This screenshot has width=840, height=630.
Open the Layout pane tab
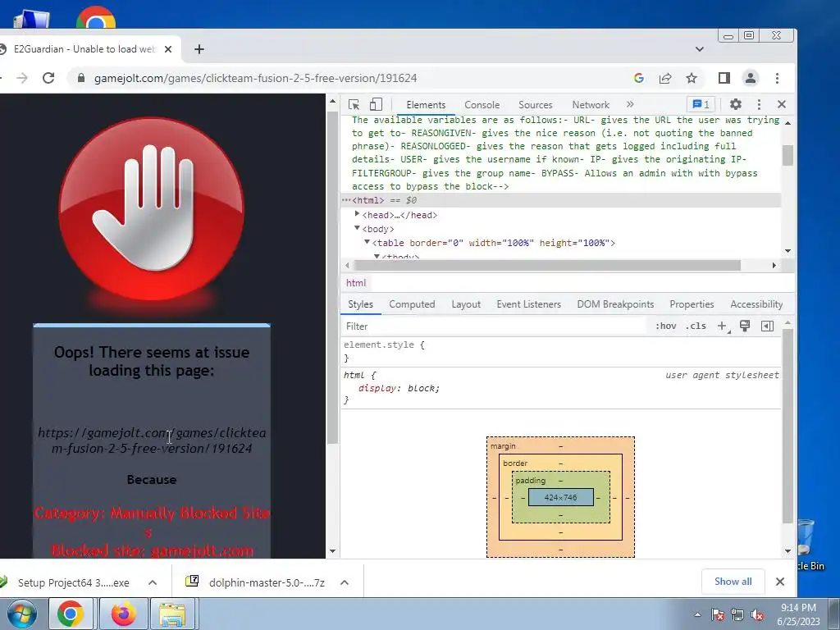[466, 304]
